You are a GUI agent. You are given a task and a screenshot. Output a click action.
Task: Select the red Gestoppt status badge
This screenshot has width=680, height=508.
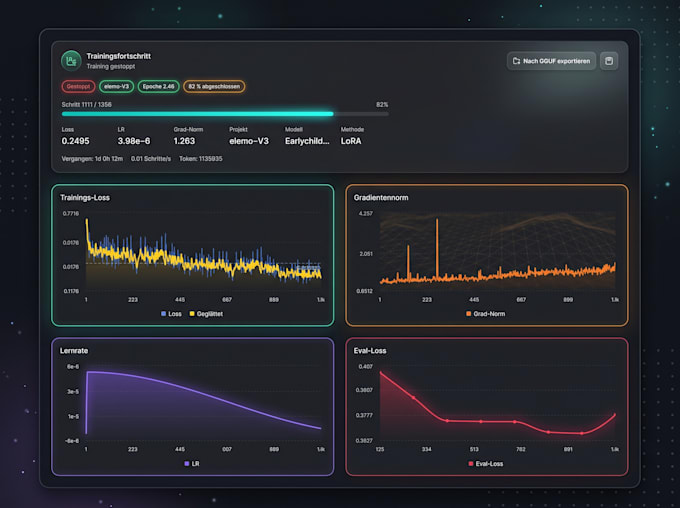[78, 86]
